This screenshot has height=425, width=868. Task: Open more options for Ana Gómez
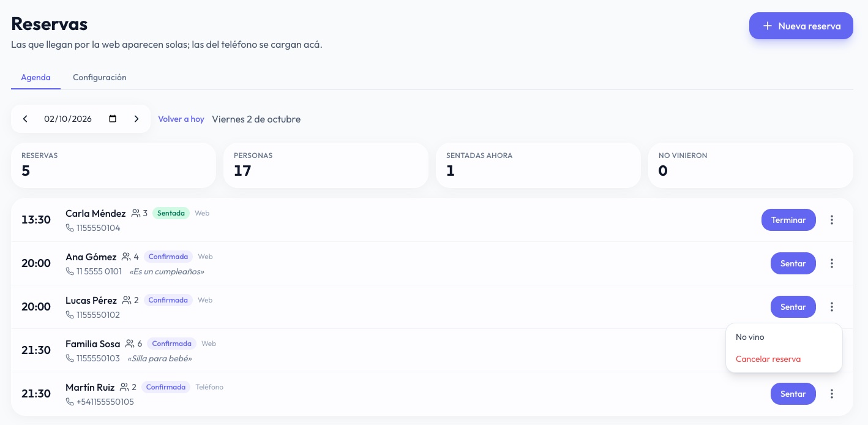point(832,263)
